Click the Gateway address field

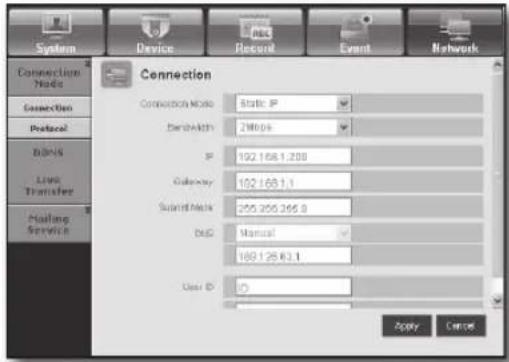293,182
